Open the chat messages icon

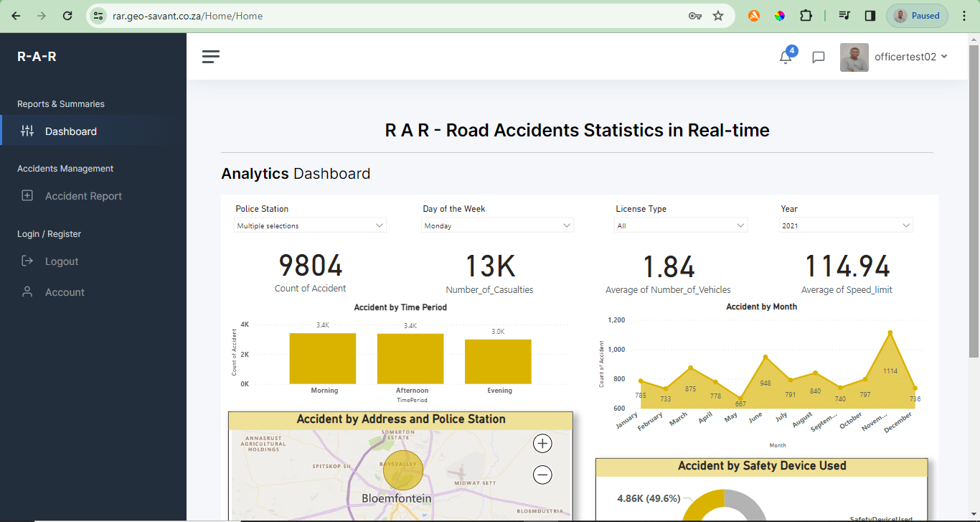click(x=818, y=57)
